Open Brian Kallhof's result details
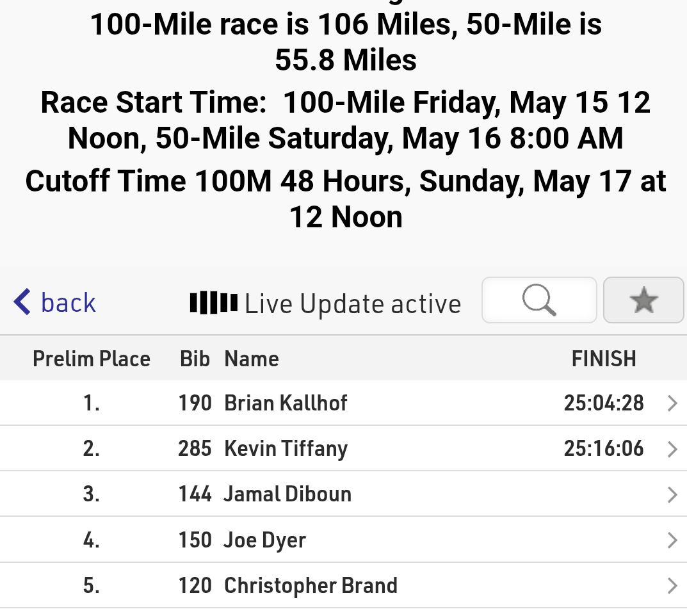Viewport: 687px width, 616px height. (343, 403)
